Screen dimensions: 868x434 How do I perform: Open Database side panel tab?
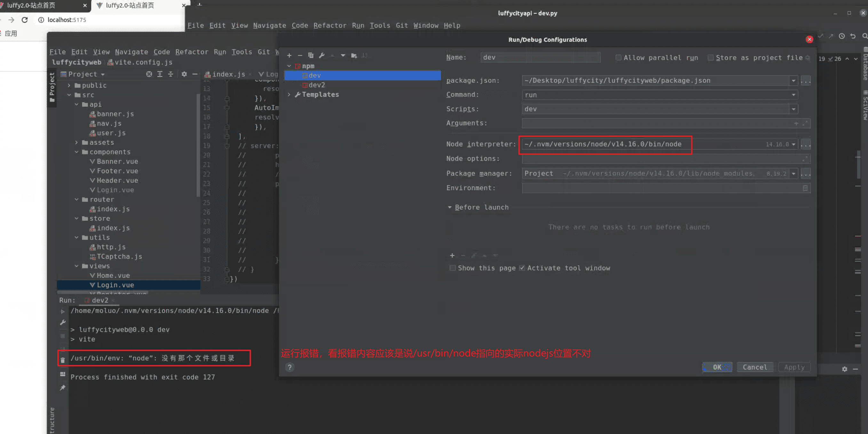tap(865, 64)
